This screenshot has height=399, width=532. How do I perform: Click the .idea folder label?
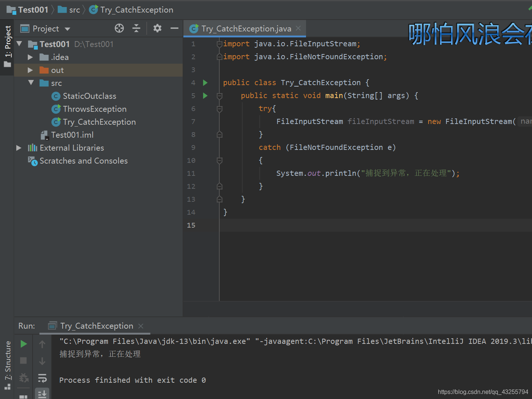click(60, 57)
